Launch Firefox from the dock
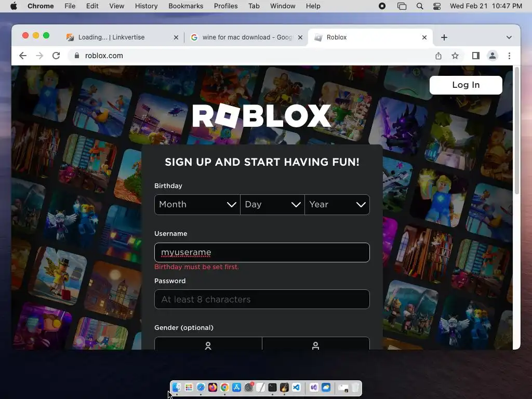The height and width of the screenshot is (399, 532). coord(212,388)
